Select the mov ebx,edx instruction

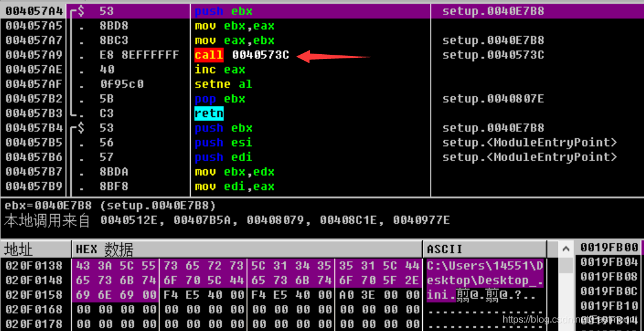point(235,172)
